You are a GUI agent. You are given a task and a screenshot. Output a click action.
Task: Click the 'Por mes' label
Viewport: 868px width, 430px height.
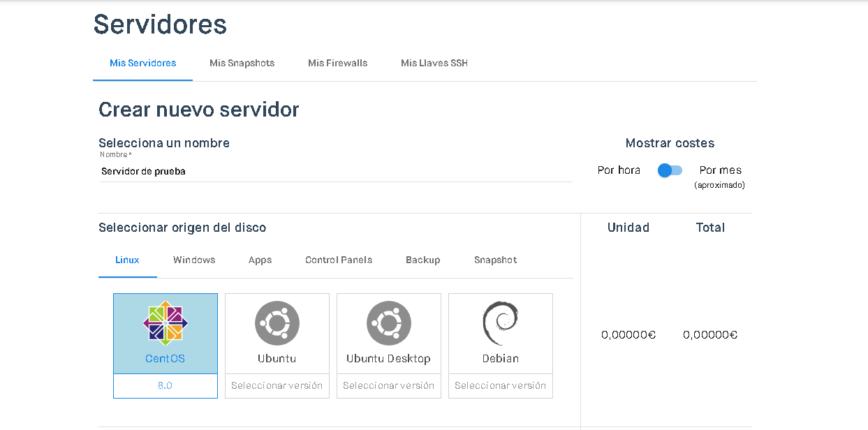click(721, 170)
